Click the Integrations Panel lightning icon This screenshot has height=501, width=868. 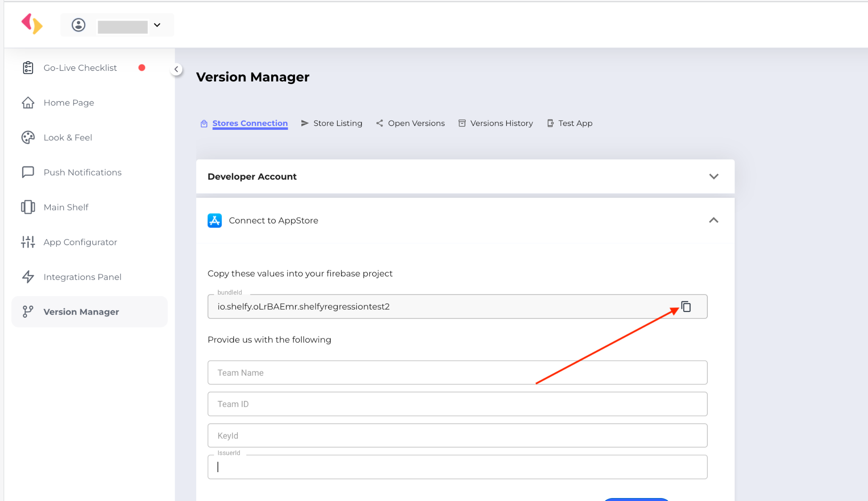coord(28,277)
